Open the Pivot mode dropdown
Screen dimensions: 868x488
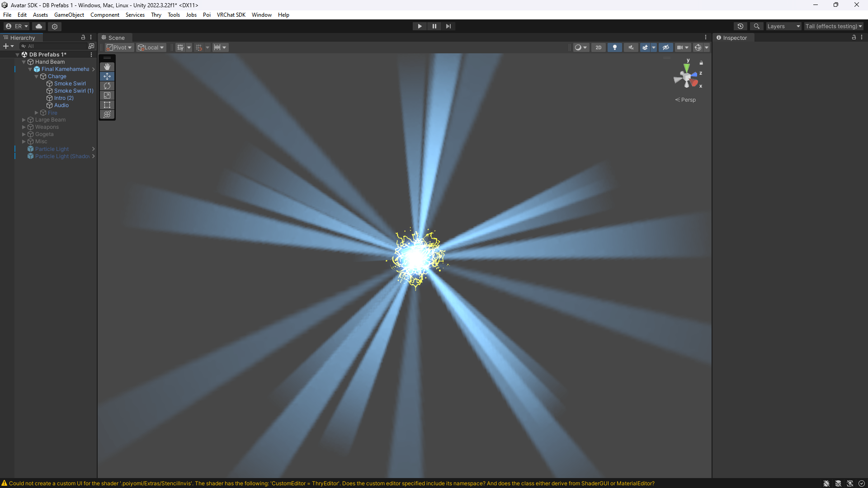(119, 47)
